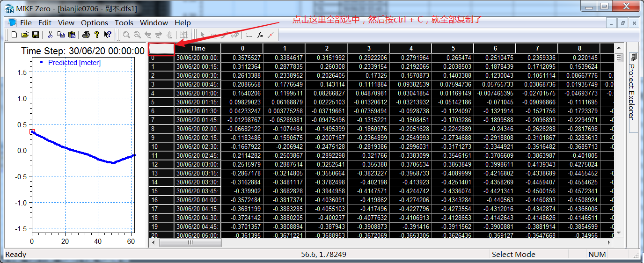Click the Predicted [meter] legend label
This screenshot has width=644, height=263.
click(74, 62)
